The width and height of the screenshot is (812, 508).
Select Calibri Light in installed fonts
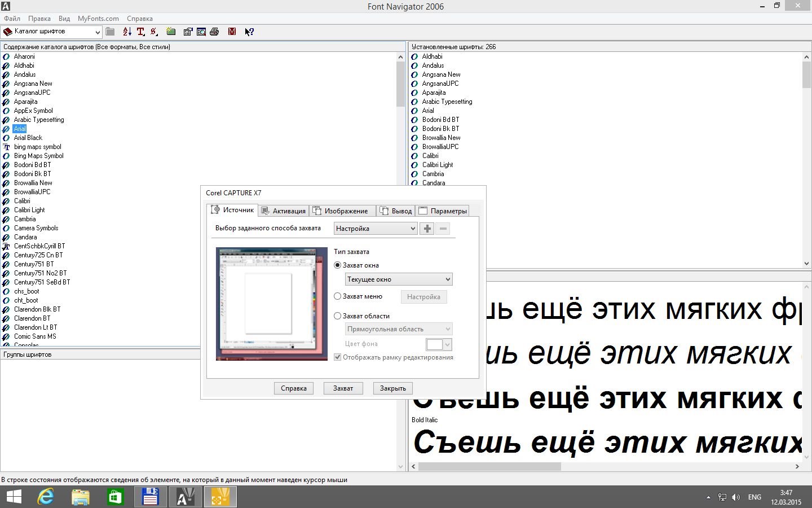coord(438,165)
